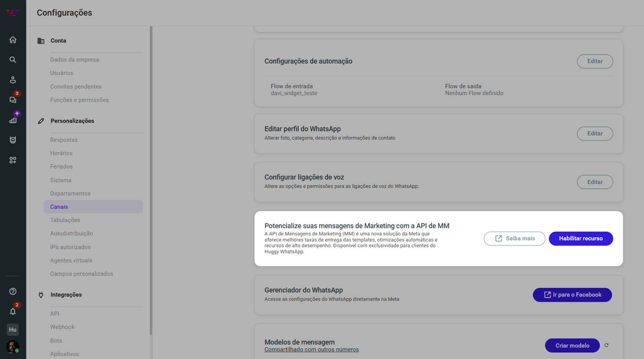Click Habilitar recurso button
This screenshot has height=359, width=644.
click(580, 238)
